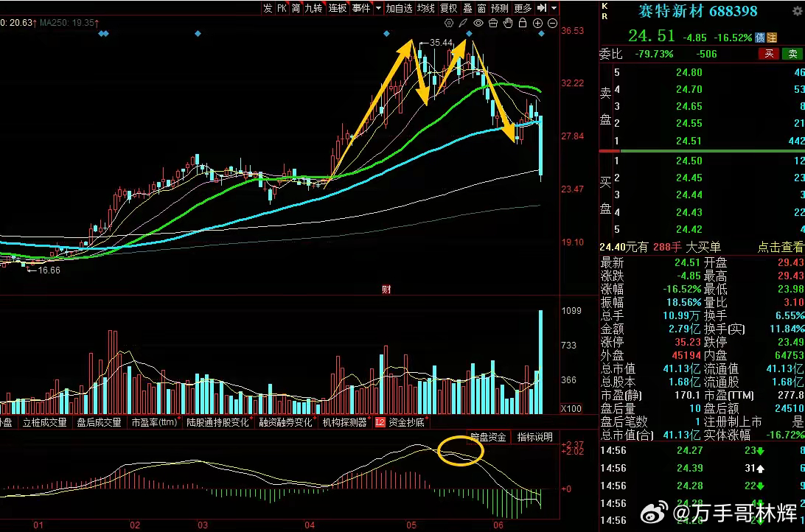Click sell level 1 price 24.51
This screenshot has height=532, width=805.
pyautogui.click(x=689, y=141)
